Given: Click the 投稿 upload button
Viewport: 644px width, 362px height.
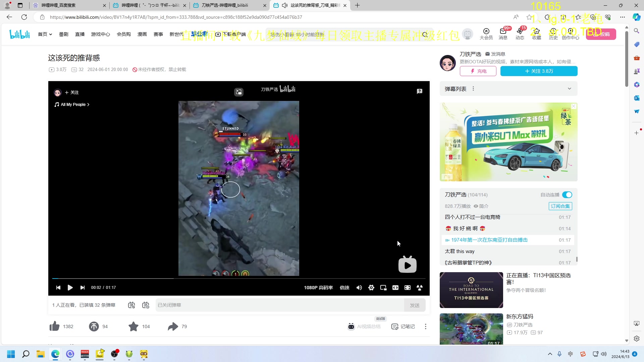Looking at the screenshot, I should coord(601,34).
